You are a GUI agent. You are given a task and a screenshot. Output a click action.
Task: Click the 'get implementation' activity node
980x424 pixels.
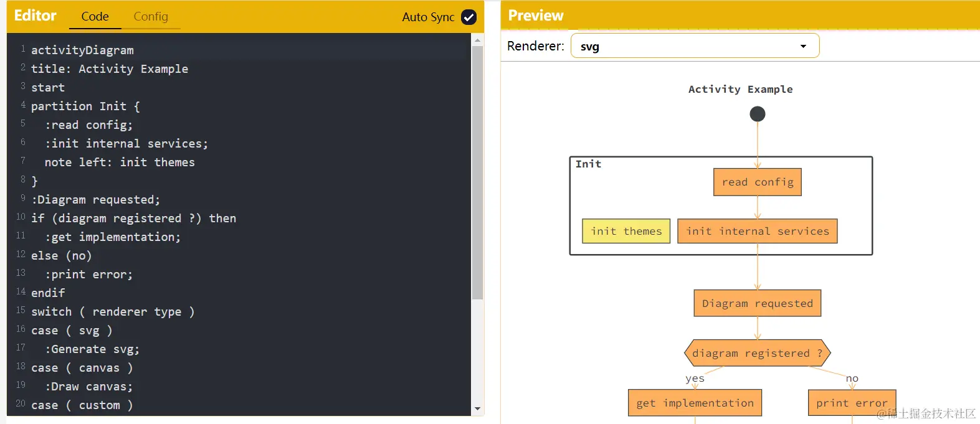pos(695,403)
